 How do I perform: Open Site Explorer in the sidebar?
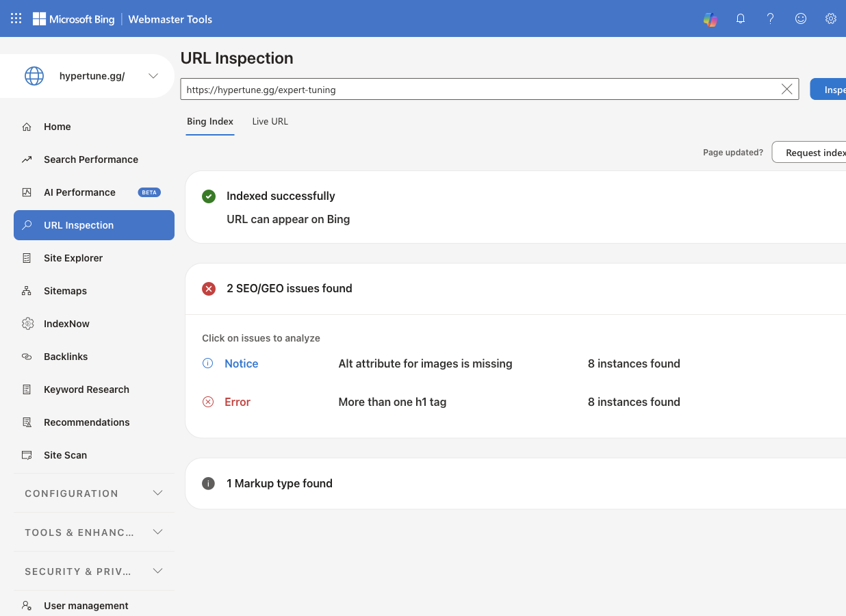pyautogui.click(x=94, y=258)
